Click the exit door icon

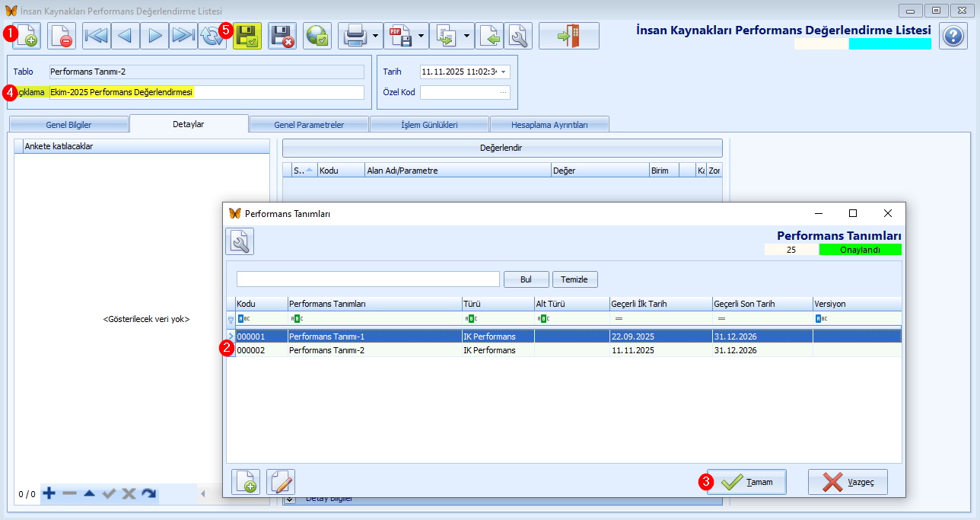coord(568,36)
